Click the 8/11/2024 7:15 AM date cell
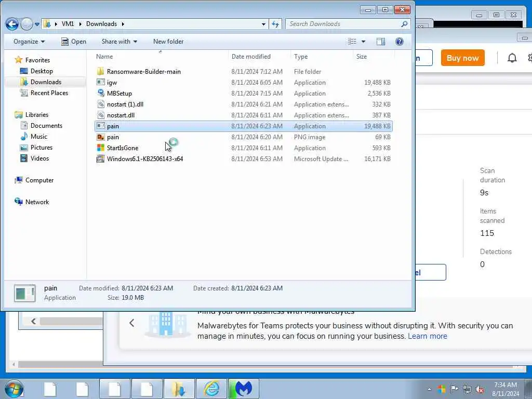Image resolution: width=532 pixels, height=399 pixels. [x=257, y=94]
